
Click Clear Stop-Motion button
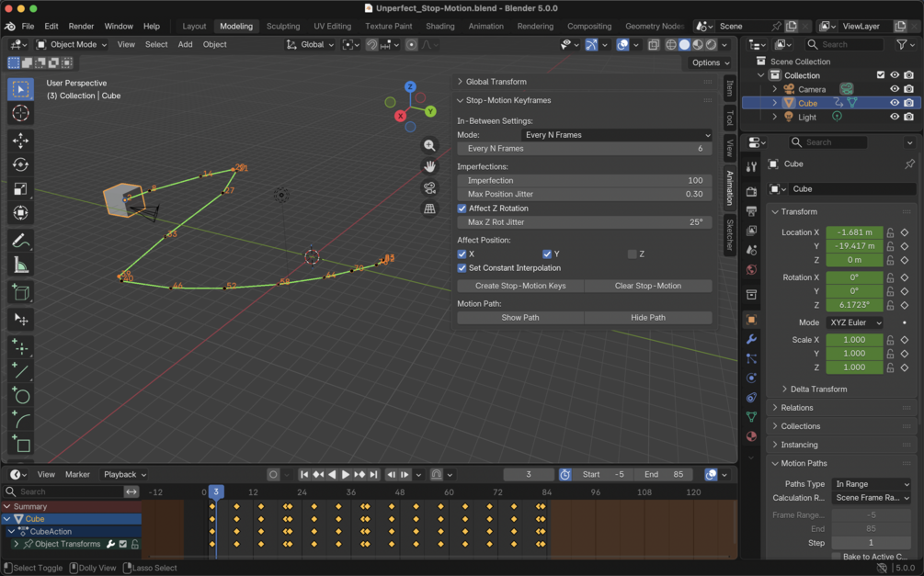click(x=648, y=287)
